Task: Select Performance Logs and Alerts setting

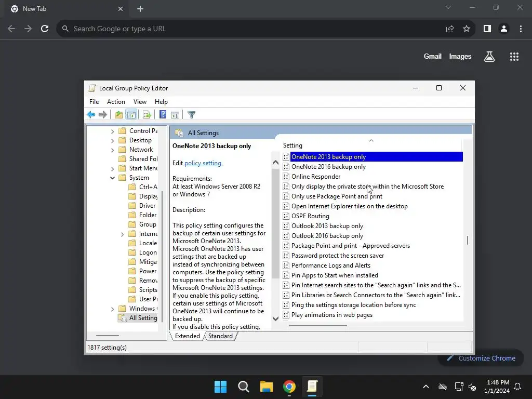Action: pyautogui.click(x=331, y=265)
